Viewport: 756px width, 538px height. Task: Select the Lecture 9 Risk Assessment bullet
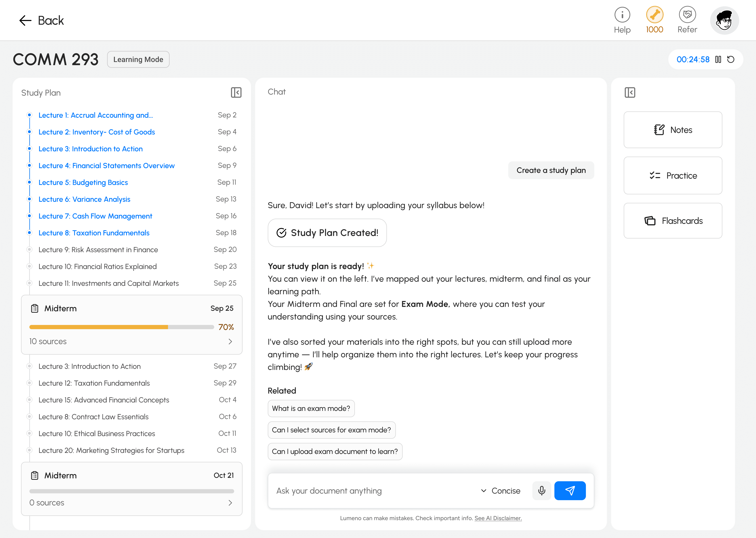point(29,249)
